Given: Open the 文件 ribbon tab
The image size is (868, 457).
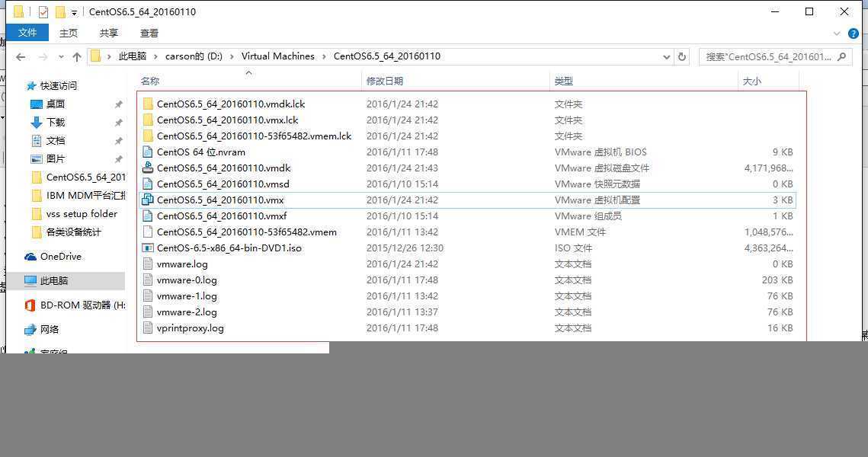Looking at the screenshot, I should (27, 33).
